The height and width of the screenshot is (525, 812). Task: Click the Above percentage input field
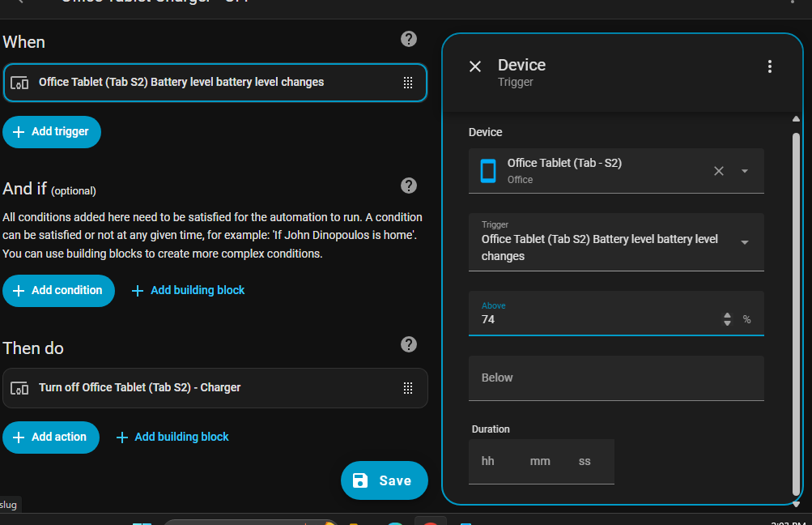[616, 313]
